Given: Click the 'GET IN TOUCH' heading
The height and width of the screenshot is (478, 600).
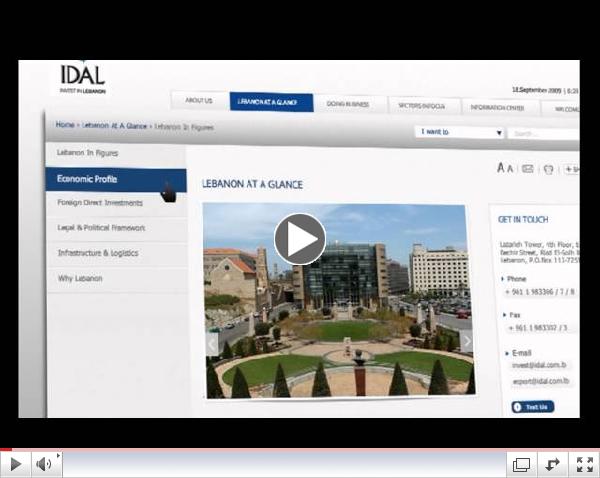Looking at the screenshot, I should click(523, 219).
